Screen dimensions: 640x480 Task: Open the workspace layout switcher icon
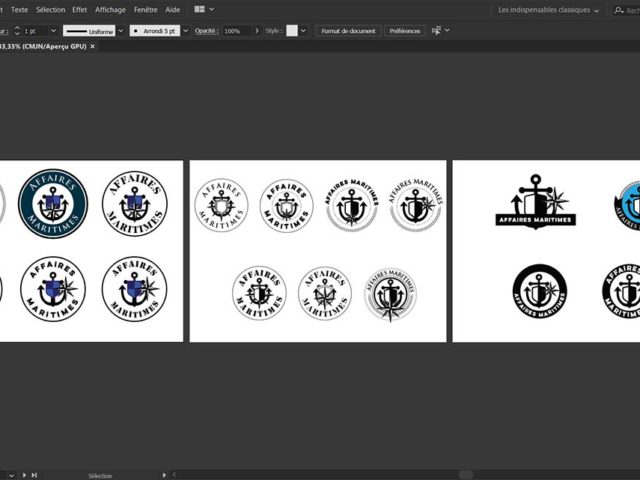(x=200, y=9)
